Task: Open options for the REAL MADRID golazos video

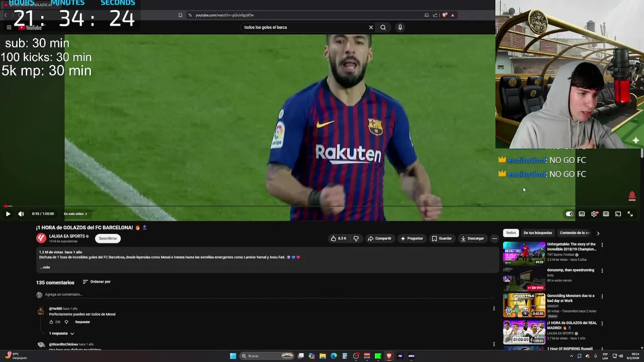Action: 602,324
